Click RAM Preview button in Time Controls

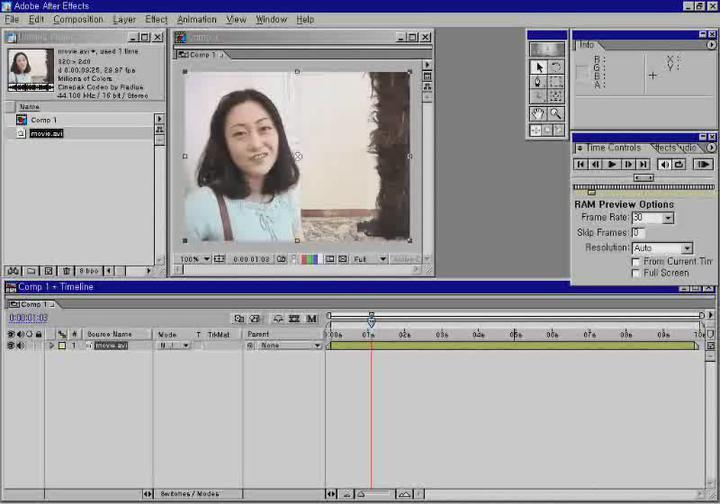(x=703, y=164)
